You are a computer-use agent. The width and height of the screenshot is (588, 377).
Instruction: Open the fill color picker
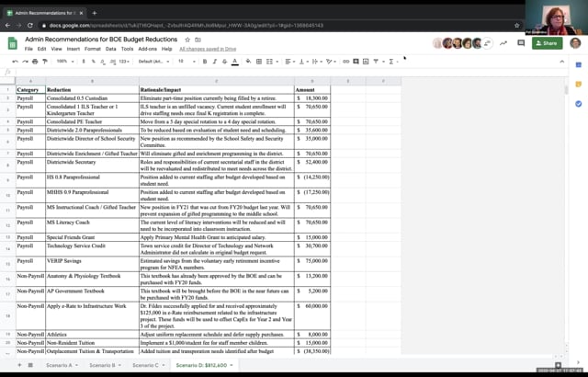click(248, 62)
